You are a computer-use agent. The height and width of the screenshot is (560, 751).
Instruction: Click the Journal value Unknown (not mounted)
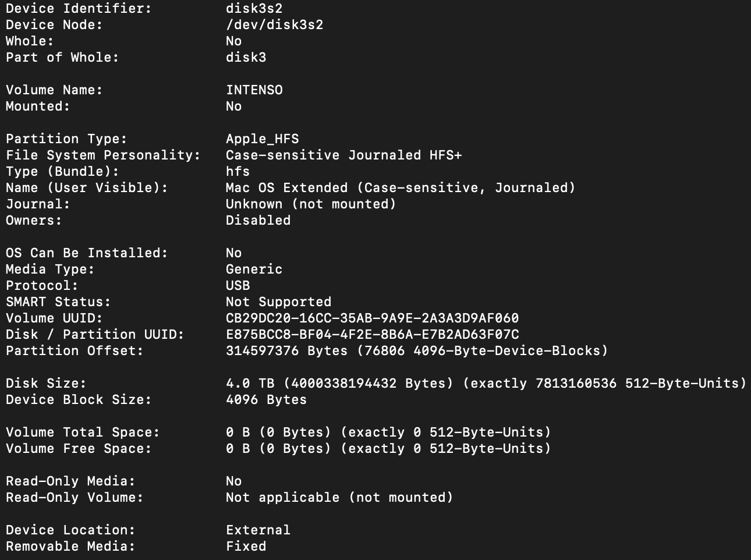311,204
